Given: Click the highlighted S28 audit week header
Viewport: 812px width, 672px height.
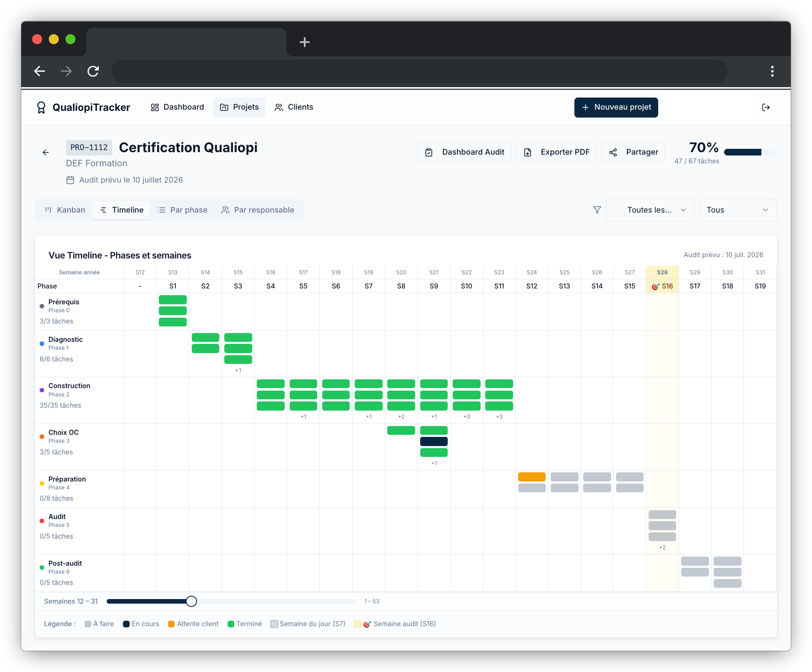Looking at the screenshot, I should 662,272.
